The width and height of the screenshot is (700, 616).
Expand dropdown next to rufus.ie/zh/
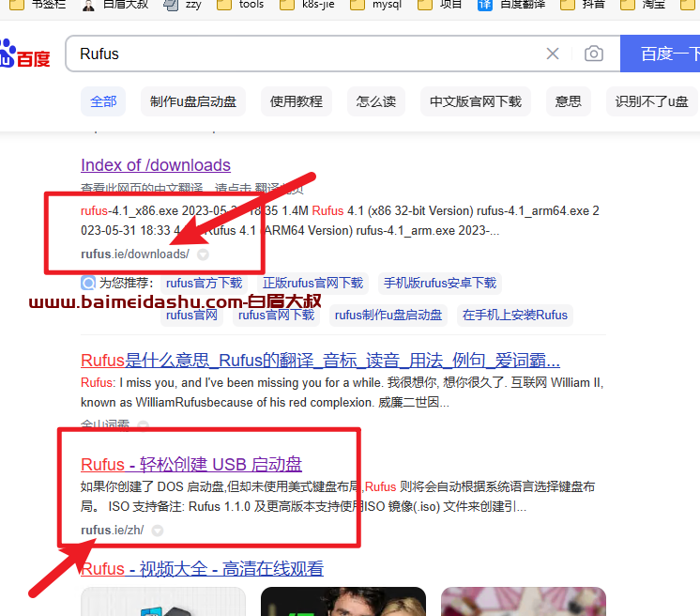click(x=157, y=531)
